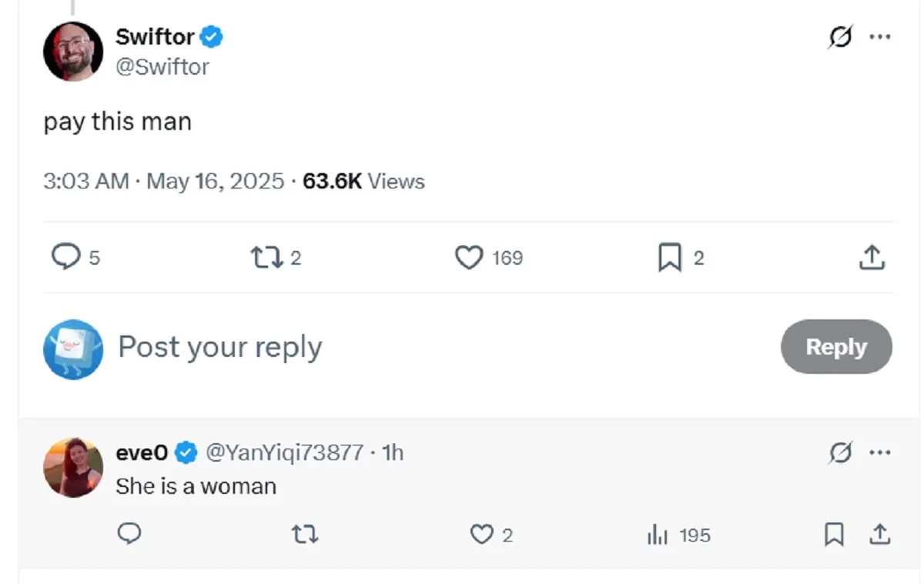Type in the "Post your reply" field
Viewport: 924px width, 584px height.
pos(385,347)
